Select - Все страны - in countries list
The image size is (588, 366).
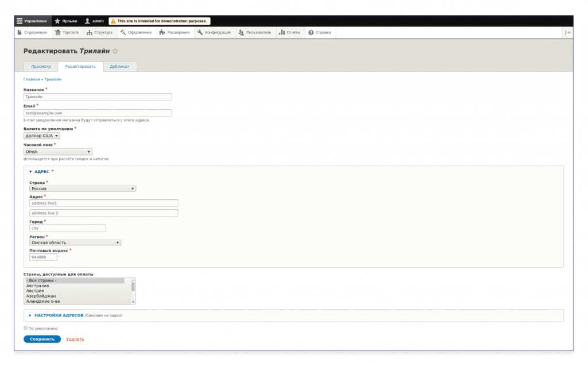pos(74,280)
